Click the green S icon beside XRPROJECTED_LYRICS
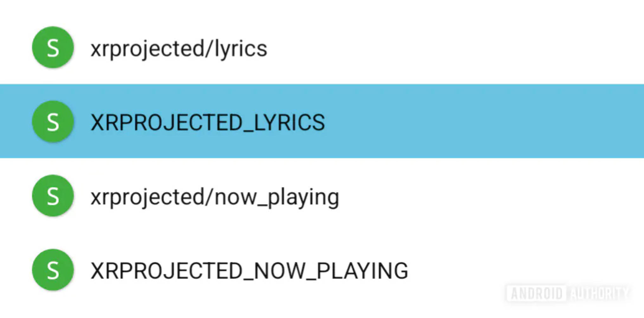 point(53,122)
